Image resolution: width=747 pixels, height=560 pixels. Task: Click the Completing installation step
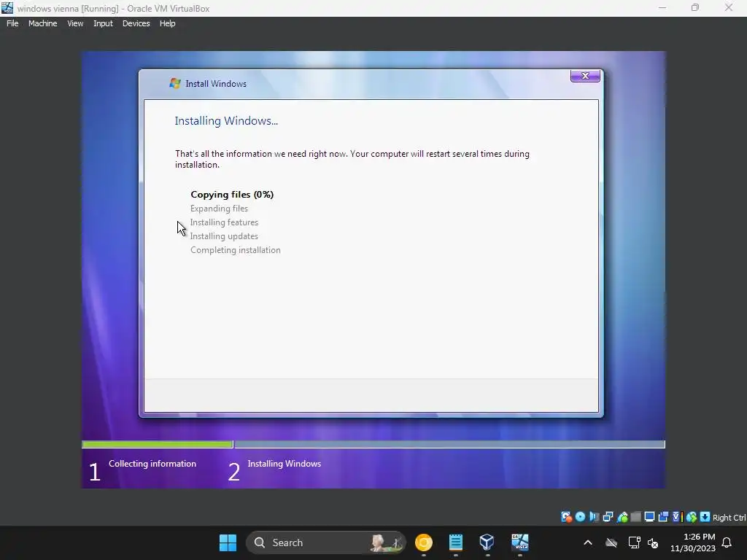pyautogui.click(x=236, y=250)
